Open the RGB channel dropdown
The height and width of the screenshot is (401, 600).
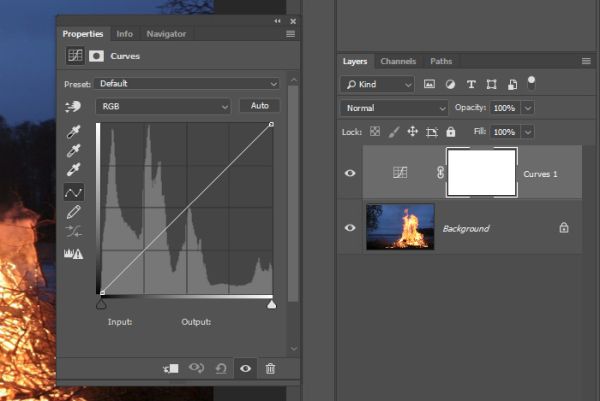click(163, 106)
